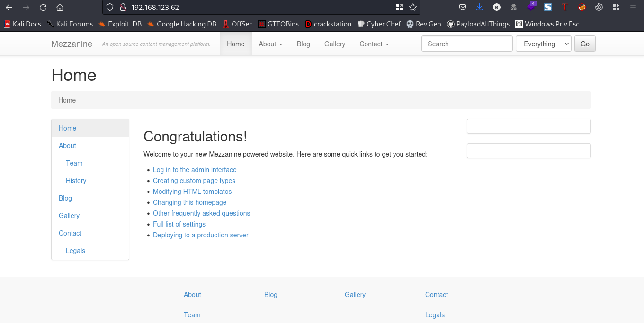Open 'Other frequently asked questions' link
This screenshot has width=644, height=323.
click(201, 213)
